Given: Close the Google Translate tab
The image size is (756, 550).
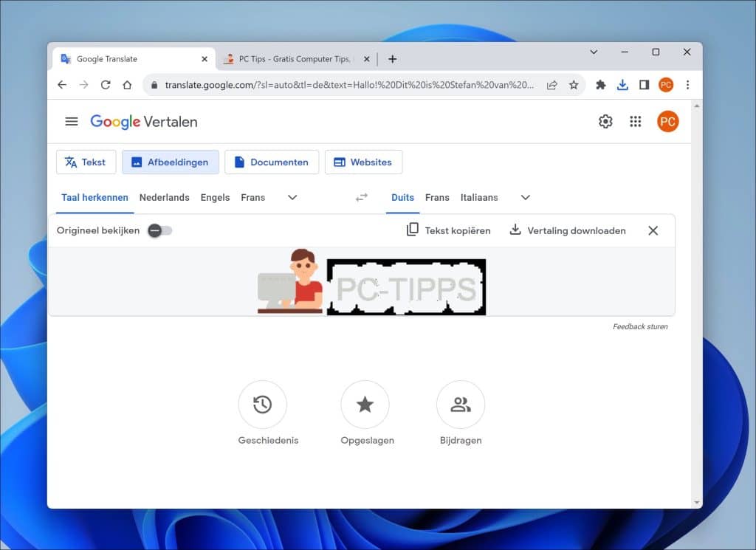Looking at the screenshot, I should coord(205,59).
